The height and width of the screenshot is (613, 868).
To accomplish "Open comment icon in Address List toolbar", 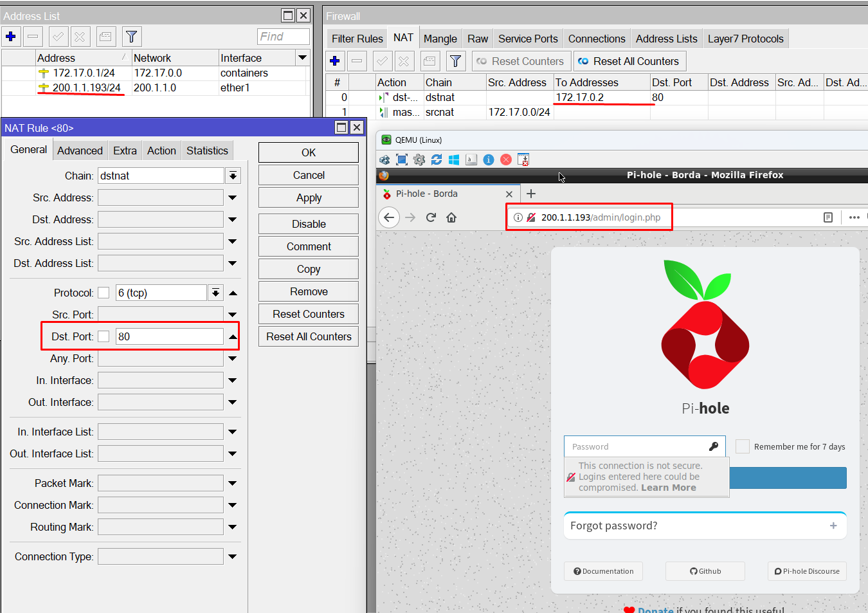I will pyautogui.click(x=106, y=37).
